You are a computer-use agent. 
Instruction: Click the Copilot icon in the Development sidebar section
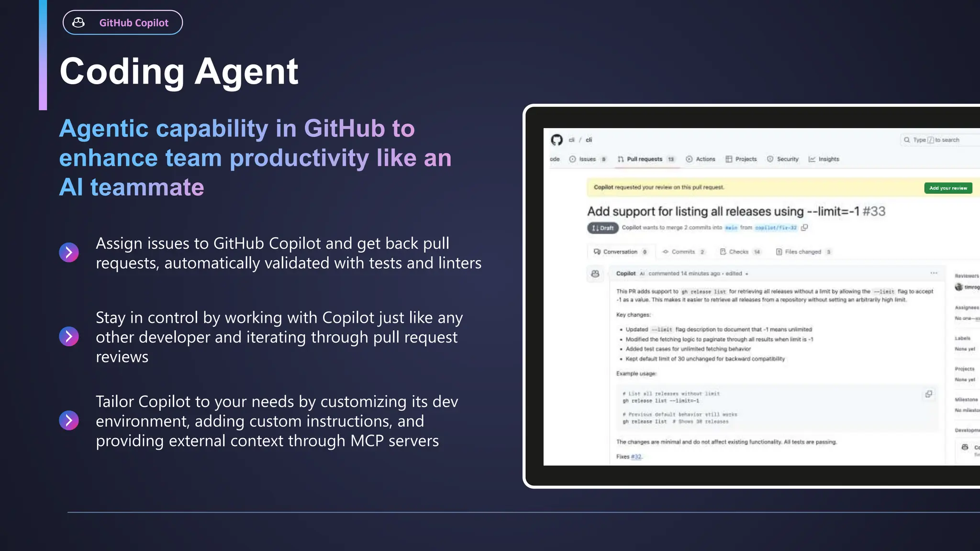965,447
